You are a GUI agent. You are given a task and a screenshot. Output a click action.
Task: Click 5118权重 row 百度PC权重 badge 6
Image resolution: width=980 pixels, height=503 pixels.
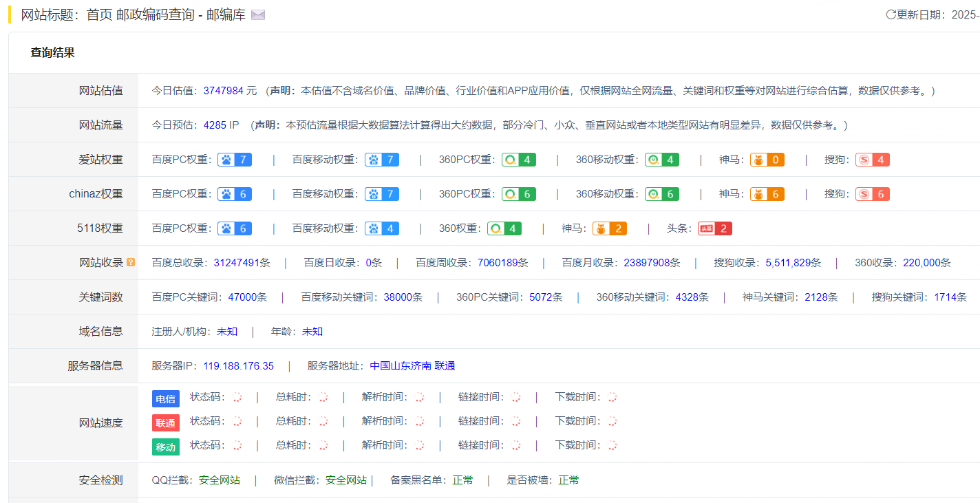point(235,228)
